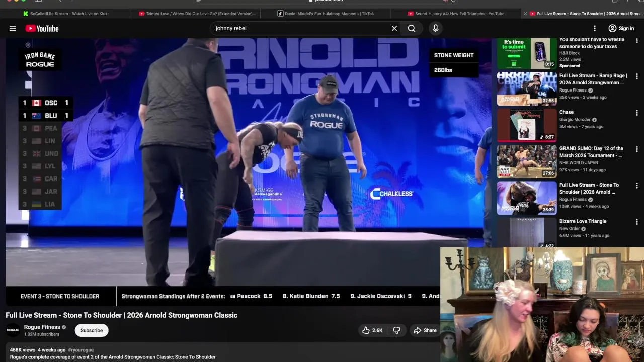Open options menu for Bizarre Love Triangle
The height and width of the screenshot is (362, 644).
(x=637, y=222)
